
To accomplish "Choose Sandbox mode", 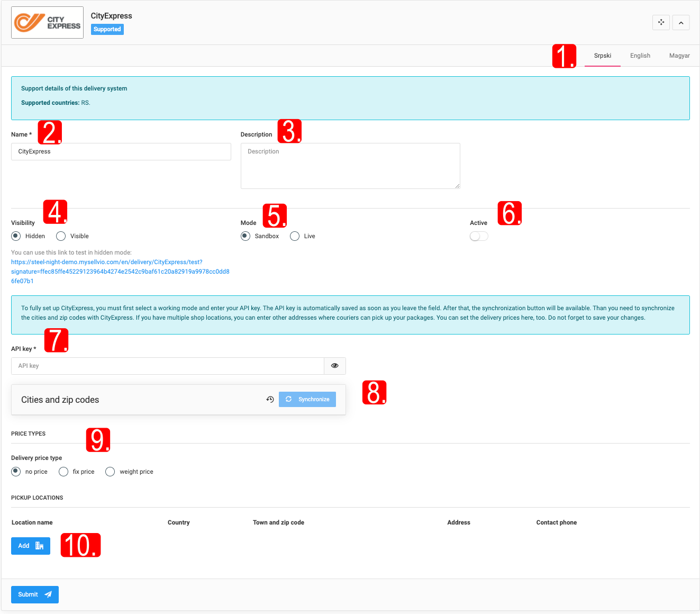I will (x=246, y=236).
